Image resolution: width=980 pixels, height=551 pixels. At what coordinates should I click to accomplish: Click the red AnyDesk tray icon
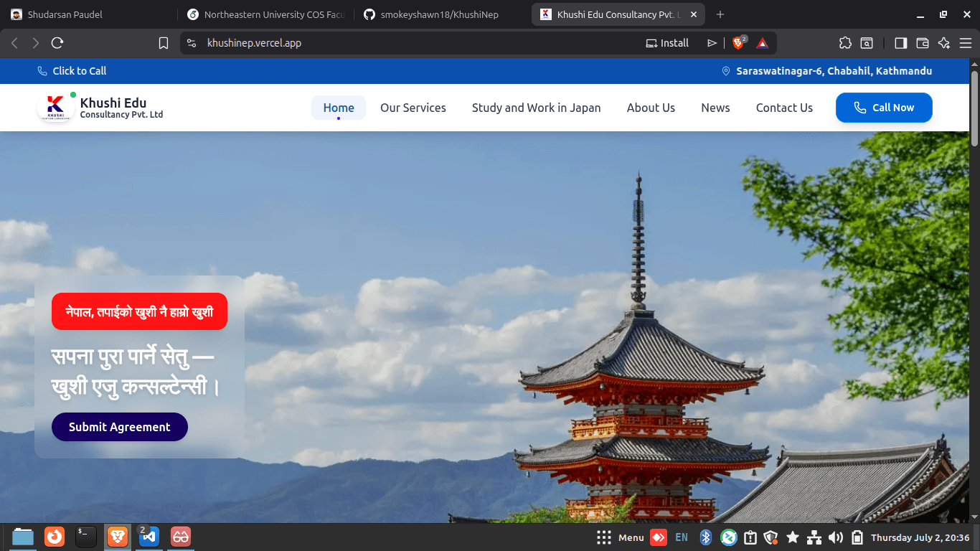tap(659, 537)
